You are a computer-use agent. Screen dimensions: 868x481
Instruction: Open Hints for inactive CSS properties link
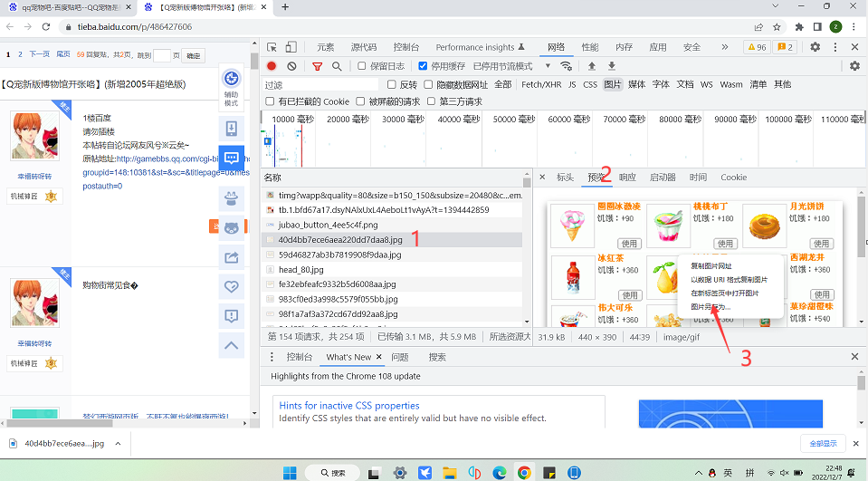pos(349,406)
